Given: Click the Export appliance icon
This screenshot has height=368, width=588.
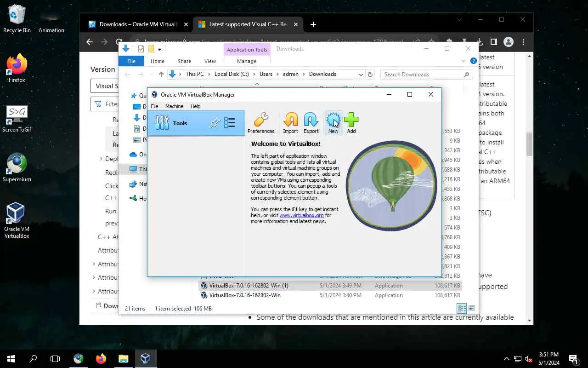Looking at the screenshot, I should (x=311, y=123).
